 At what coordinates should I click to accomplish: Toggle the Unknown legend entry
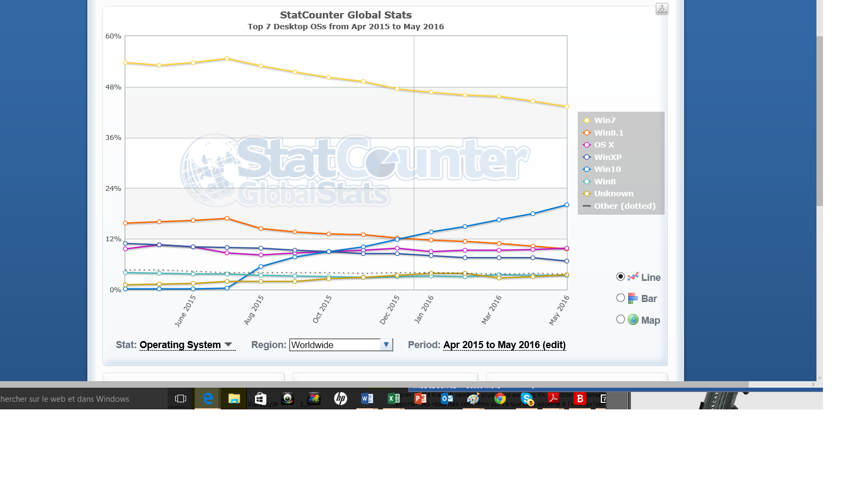coord(608,194)
